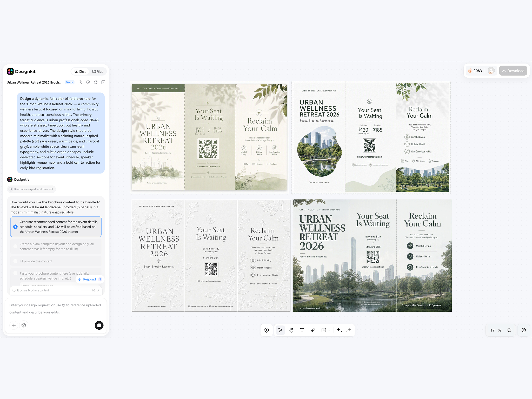Click the 1/2 step counter
This screenshot has height=399, width=532.
pyautogui.click(x=94, y=290)
